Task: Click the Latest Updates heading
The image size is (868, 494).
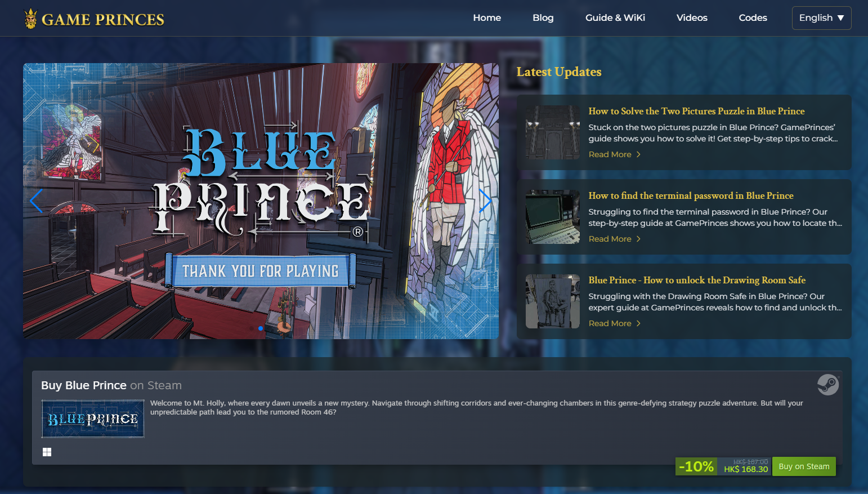Action: pyautogui.click(x=559, y=72)
